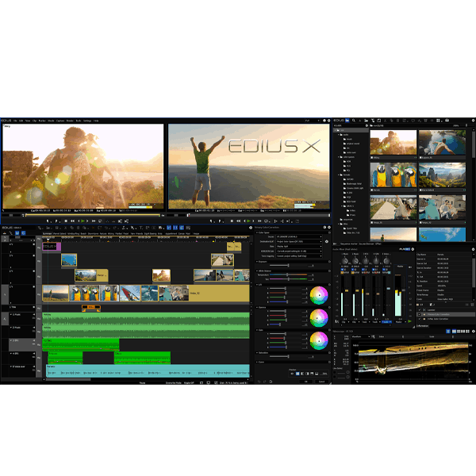
Task: Select the light blue bottom audio clip
Action: [x=147, y=371]
